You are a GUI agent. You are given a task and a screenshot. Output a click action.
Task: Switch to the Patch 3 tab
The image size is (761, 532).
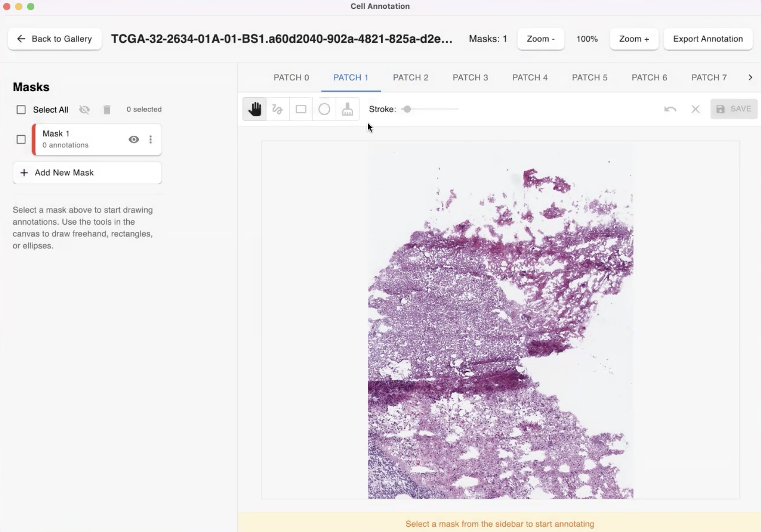click(470, 77)
